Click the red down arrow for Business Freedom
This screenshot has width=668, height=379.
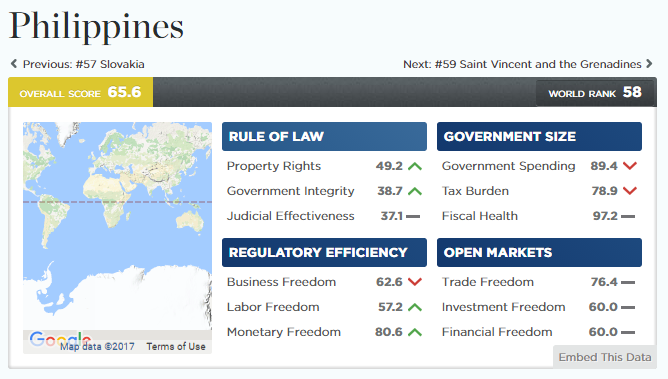tap(415, 281)
